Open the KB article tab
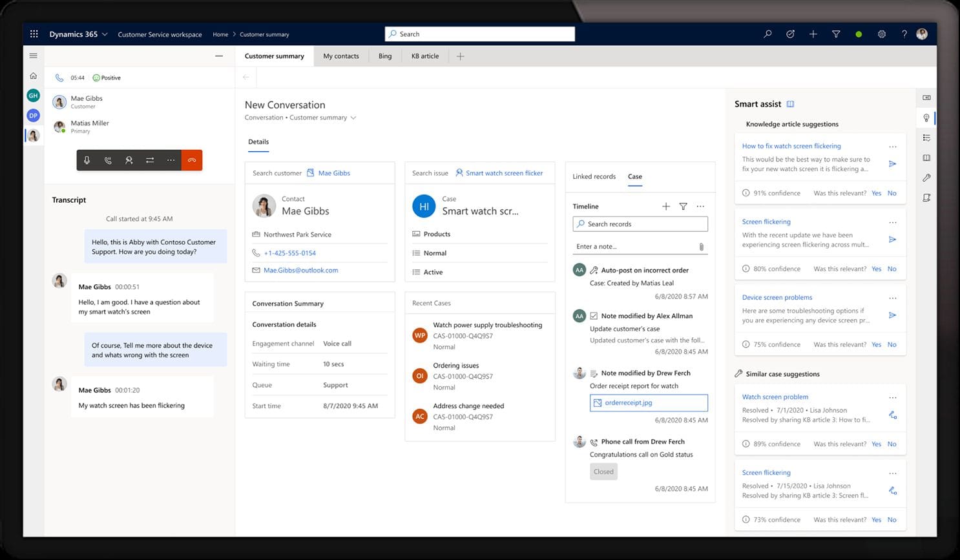Viewport: 960px width, 560px height. (425, 56)
